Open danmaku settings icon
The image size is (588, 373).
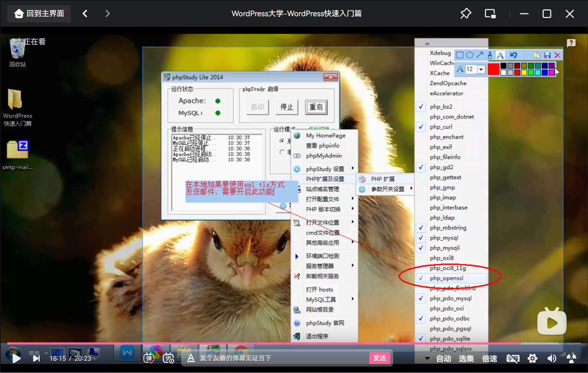[168, 358]
